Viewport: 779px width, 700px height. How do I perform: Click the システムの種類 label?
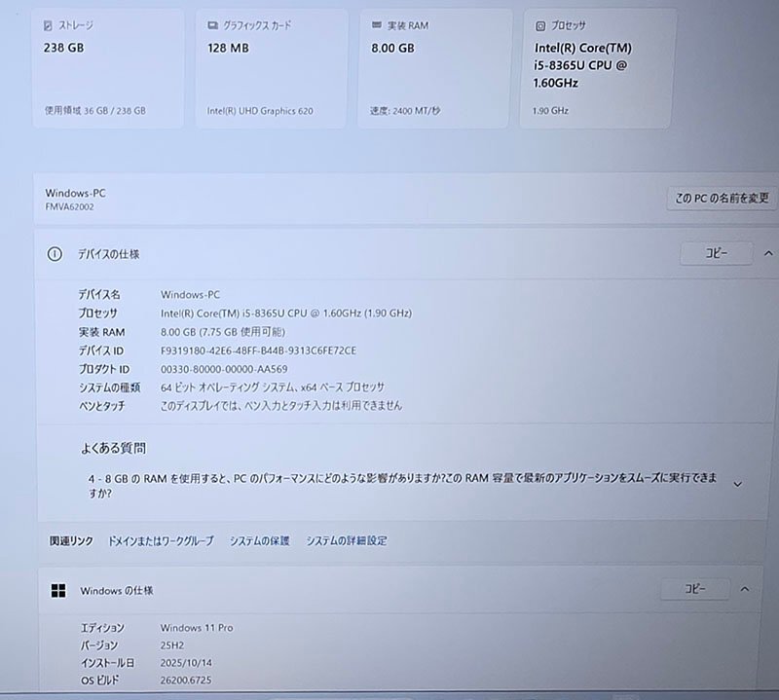coord(109,387)
